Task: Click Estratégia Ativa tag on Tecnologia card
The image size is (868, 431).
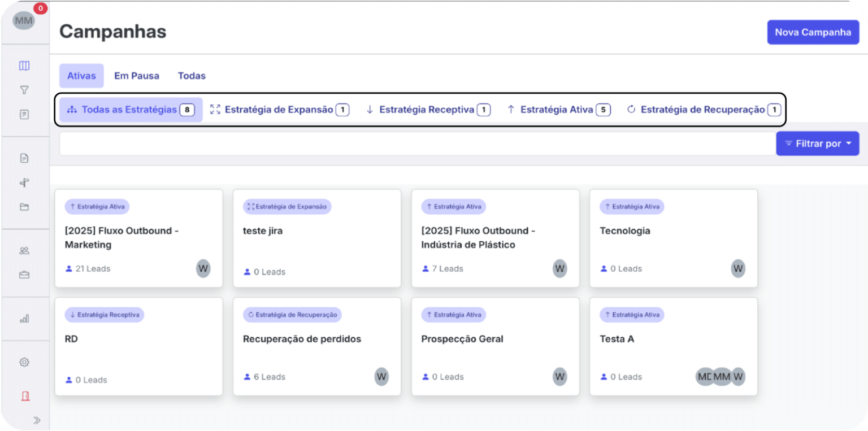Action: [632, 207]
